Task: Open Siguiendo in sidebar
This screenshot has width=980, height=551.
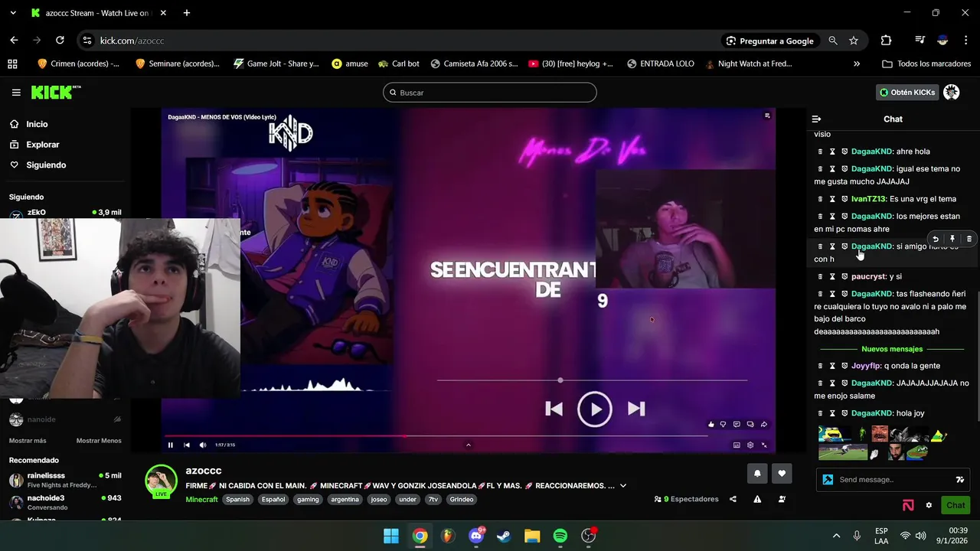Action: pyautogui.click(x=46, y=165)
